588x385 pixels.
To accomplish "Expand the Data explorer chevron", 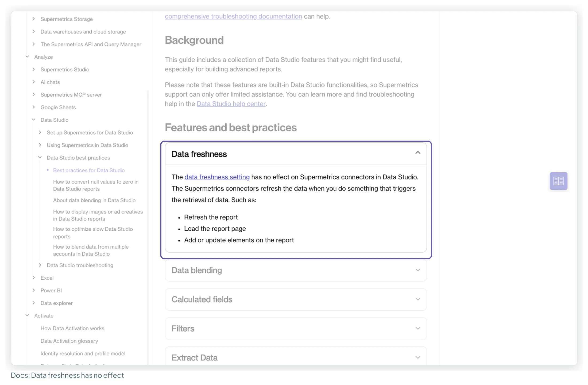I will click(34, 303).
